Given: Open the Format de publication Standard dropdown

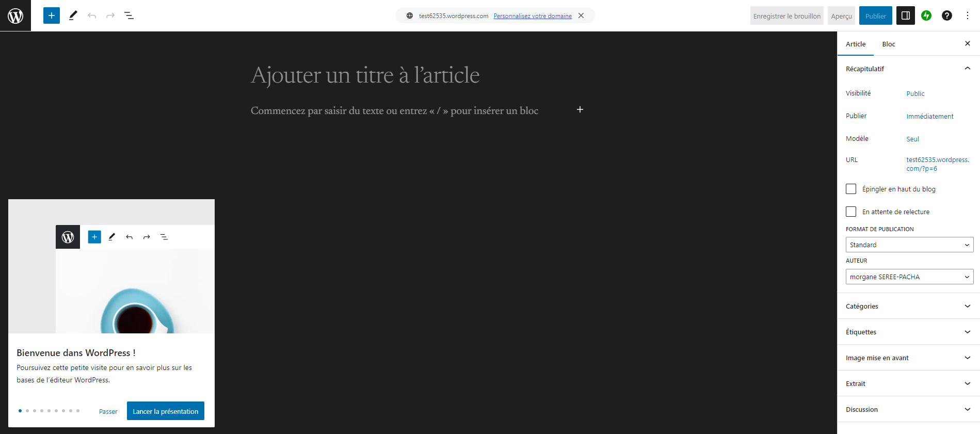Looking at the screenshot, I should tap(909, 245).
